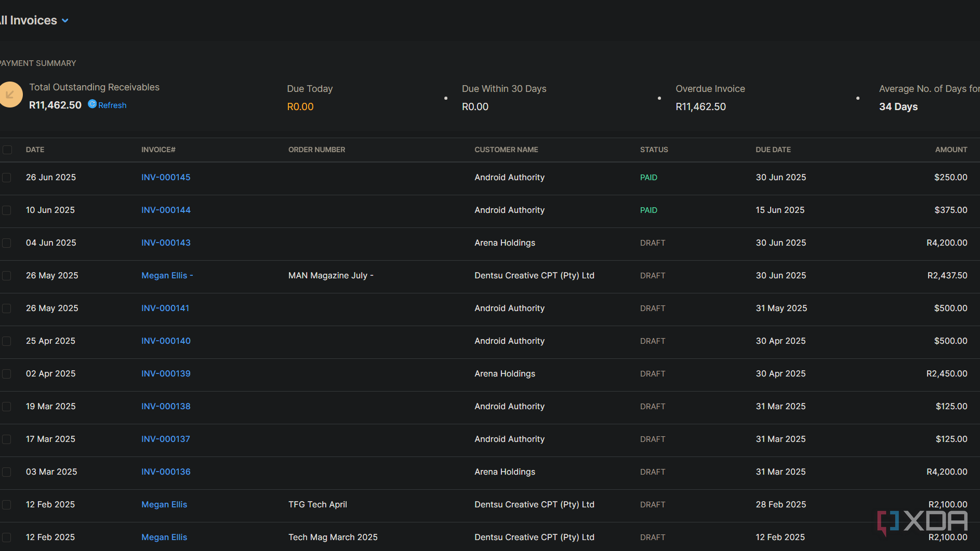This screenshot has height=551, width=980.
Task: Check the box for invoice INV-000137
Action: (x=6, y=439)
